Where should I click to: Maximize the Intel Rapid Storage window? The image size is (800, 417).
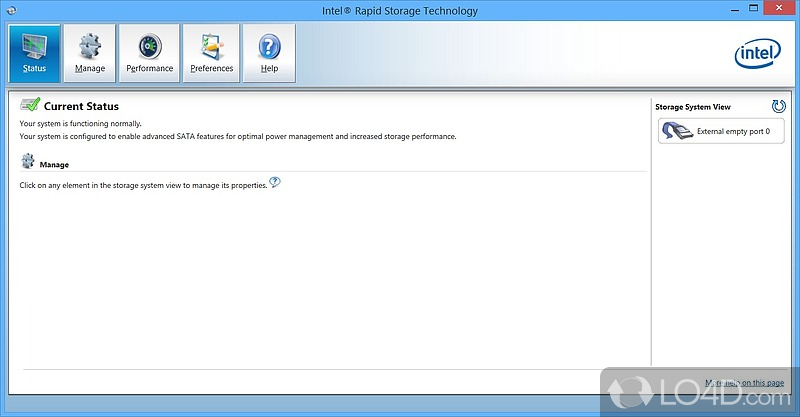[x=754, y=9]
